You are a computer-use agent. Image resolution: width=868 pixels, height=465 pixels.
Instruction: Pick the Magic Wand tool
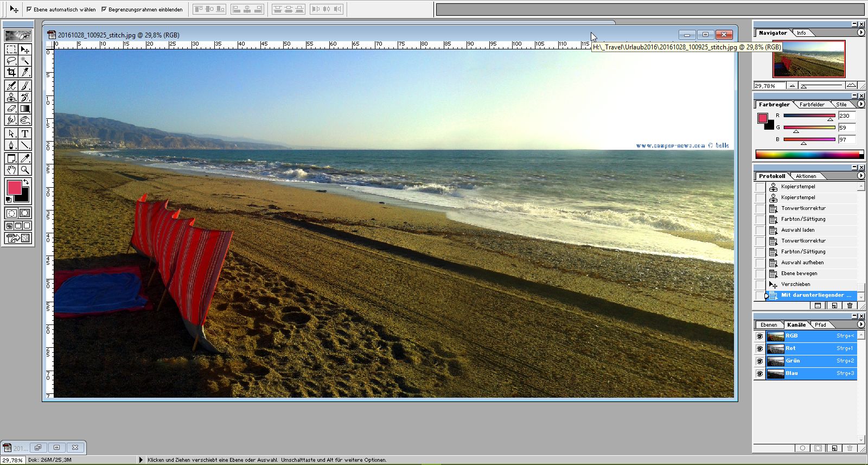25,61
